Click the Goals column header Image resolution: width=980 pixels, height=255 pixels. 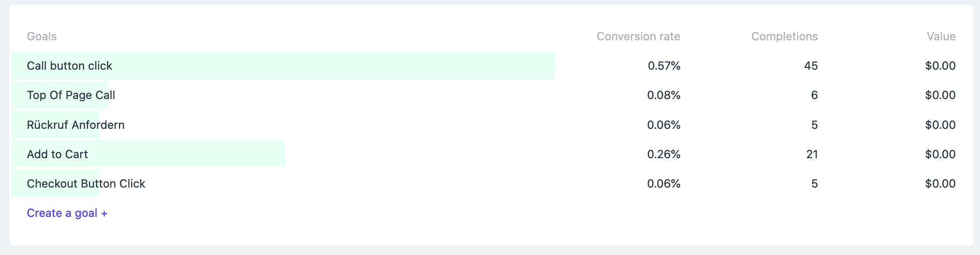[x=42, y=36]
